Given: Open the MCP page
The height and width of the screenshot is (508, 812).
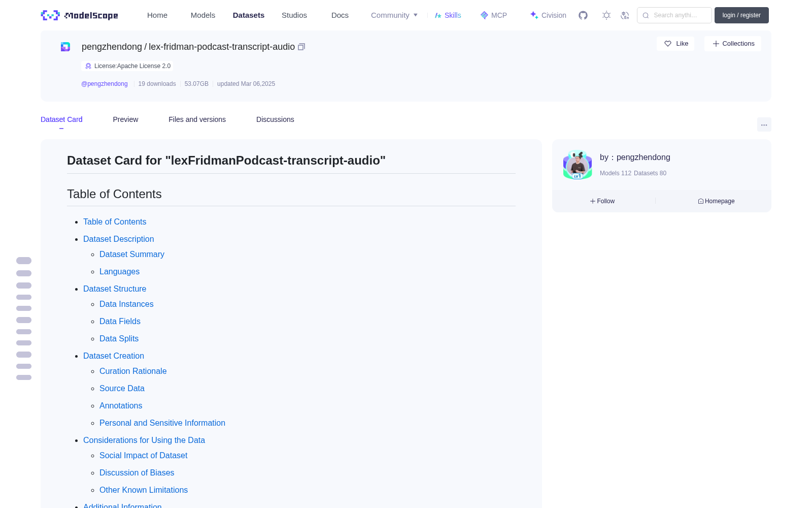Looking at the screenshot, I should (494, 15).
